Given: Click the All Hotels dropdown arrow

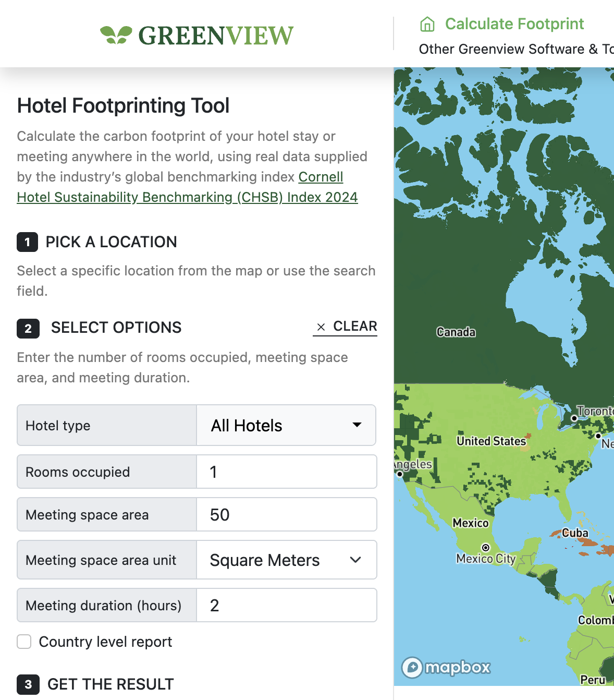Looking at the screenshot, I should click(357, 425).
